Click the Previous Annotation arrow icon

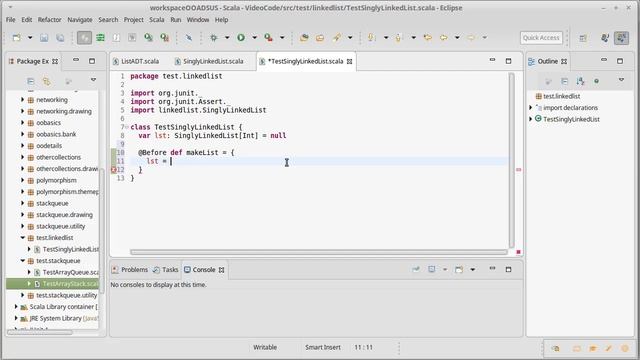[x=398, y=38]
